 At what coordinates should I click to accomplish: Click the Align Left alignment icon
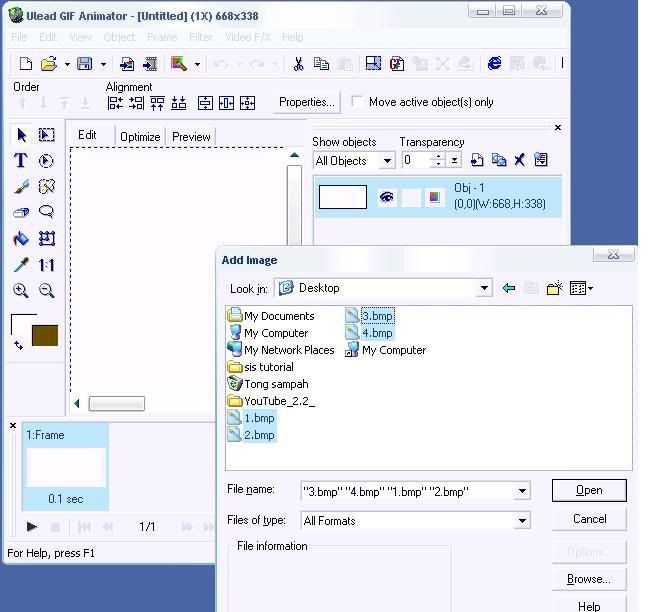pos(115,103)
